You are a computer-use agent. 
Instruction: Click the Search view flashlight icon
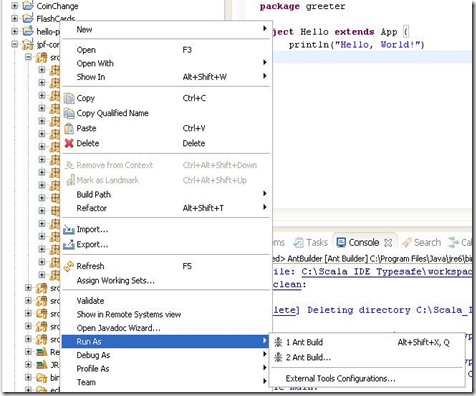[406, 243]
